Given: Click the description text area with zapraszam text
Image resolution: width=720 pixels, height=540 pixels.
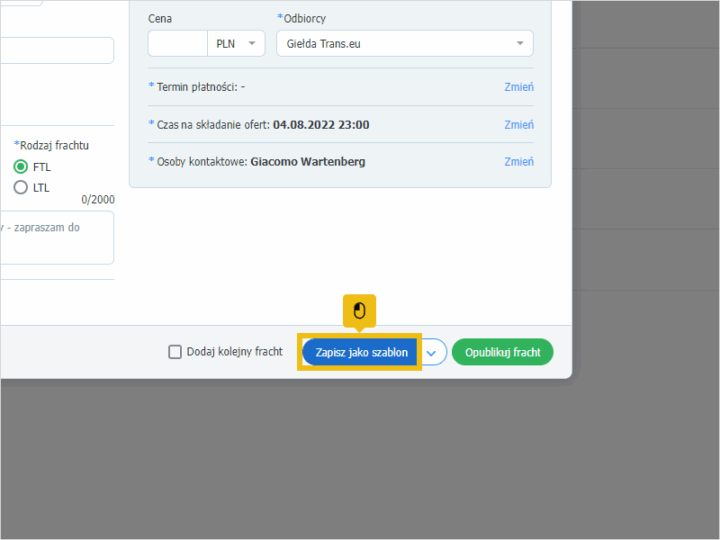Looking at the screenshot, I should tap(56, 238).
